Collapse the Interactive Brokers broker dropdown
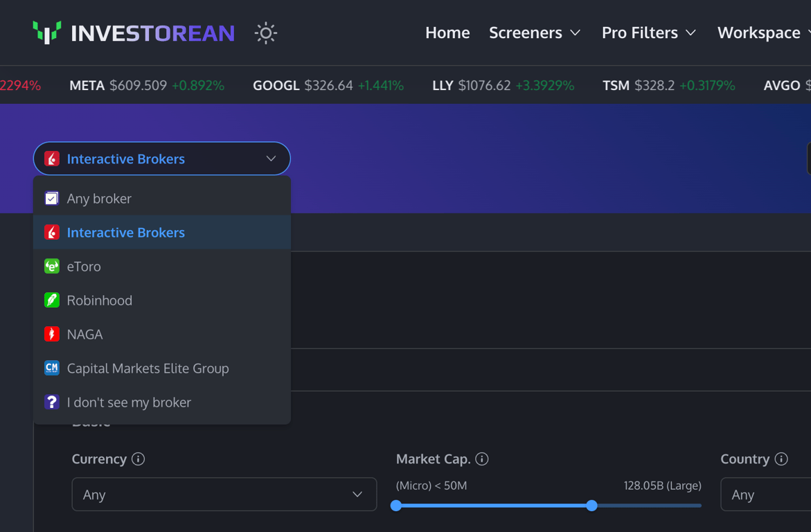The width and height of the screenshot is (811, 532). click(x=162, y=159)
